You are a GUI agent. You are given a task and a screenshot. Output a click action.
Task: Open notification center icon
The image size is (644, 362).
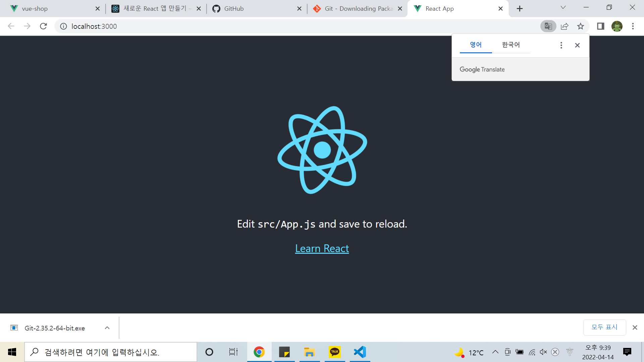pos(627,352)
